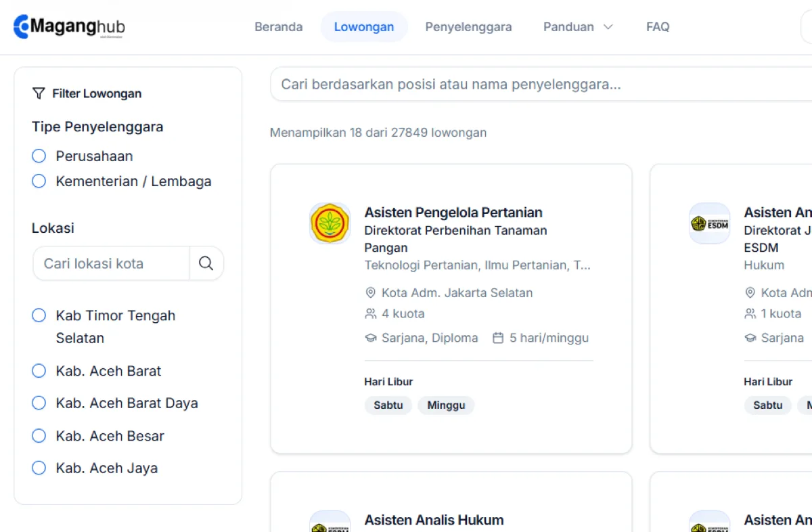This screenshot has height=532, width=812.
Task: Click the Sabtu tag in Pertanian card
Action: tap(388, 405)
